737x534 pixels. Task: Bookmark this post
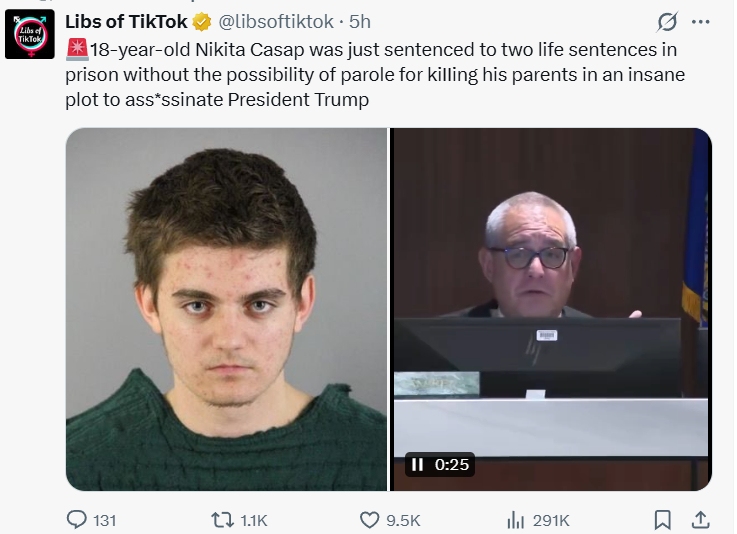[x=662, y=520]
